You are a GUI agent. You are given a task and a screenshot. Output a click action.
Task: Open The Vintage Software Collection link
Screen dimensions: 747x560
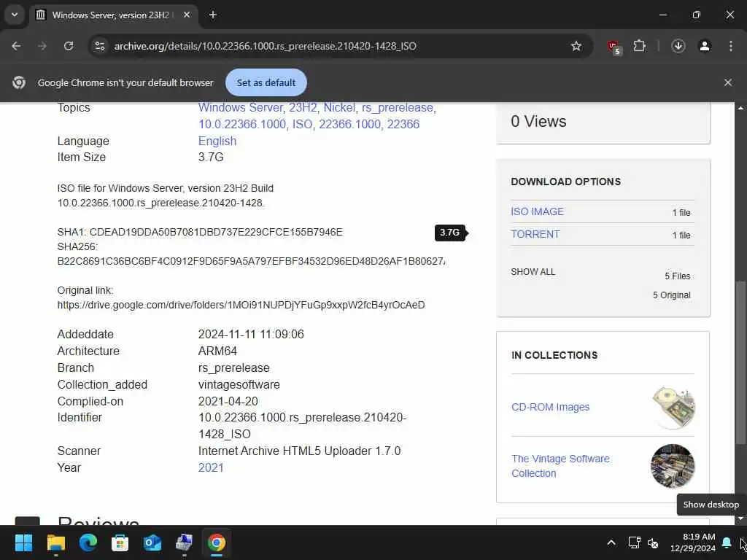pyautogui.click(x=560, y=466)
